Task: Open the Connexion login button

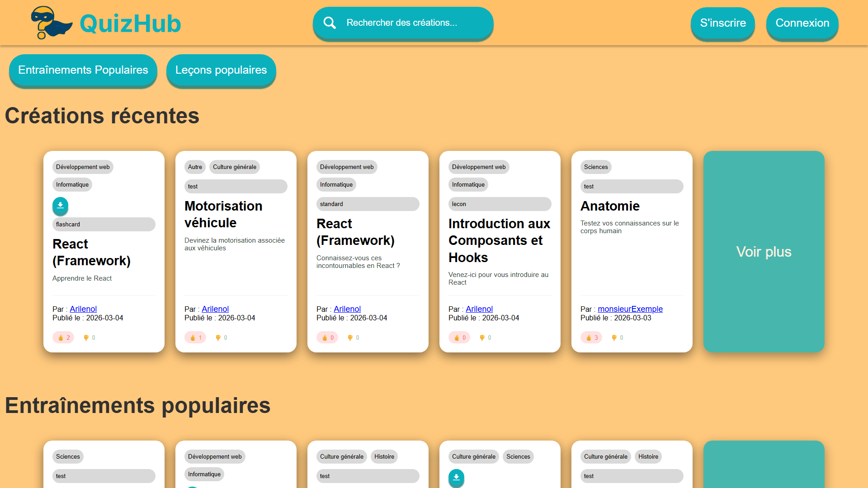Action: tap(802, 23)
